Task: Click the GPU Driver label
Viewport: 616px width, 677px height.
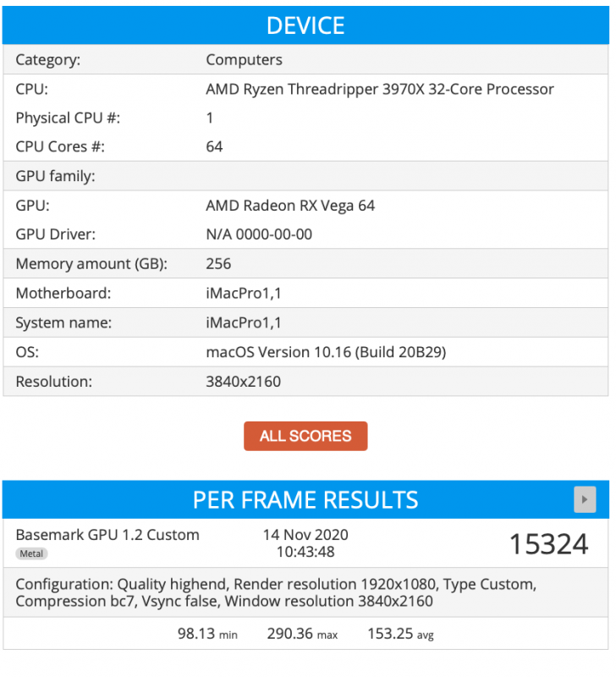Action: pos(55,234)
